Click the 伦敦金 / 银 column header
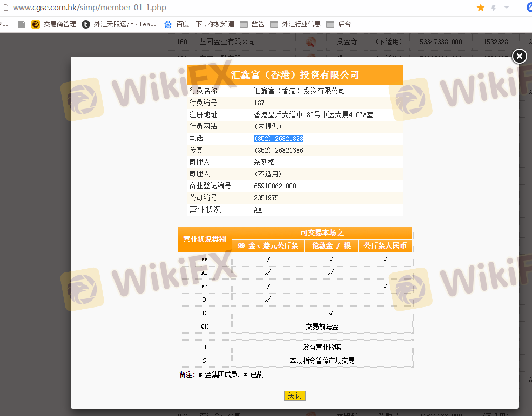Image resolution: width=532 pixels, height=416 pixels. [331, 246]
